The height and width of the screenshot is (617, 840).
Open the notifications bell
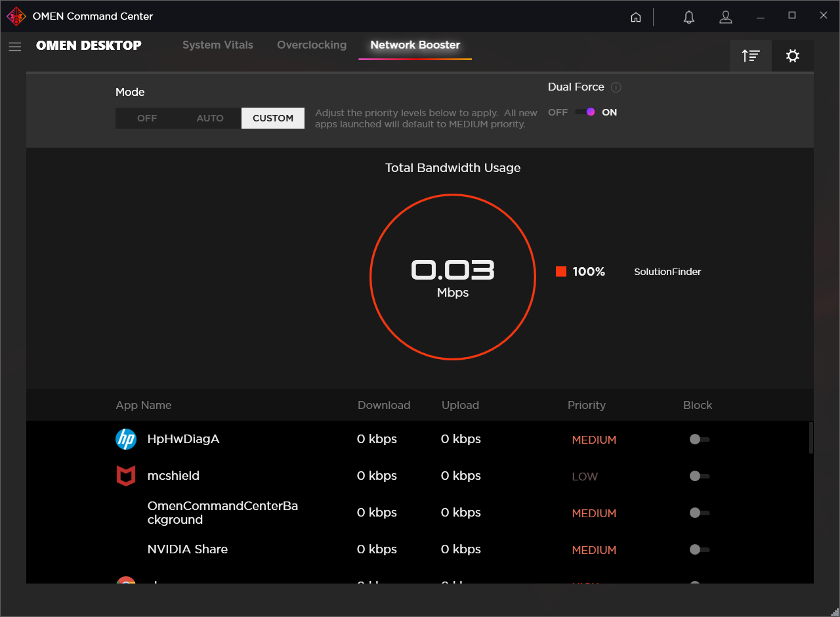tap(689, 17)
